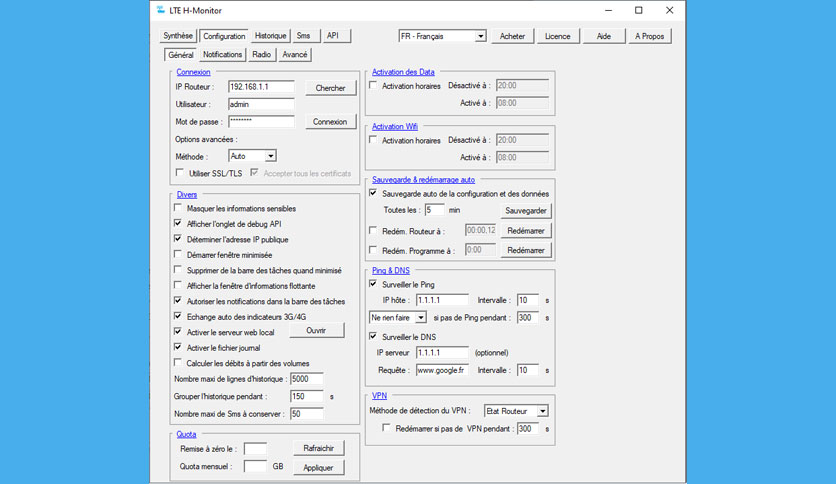836x484 pixels.
Task: Click the Utilisateur admin field
Action: [261, 104]
